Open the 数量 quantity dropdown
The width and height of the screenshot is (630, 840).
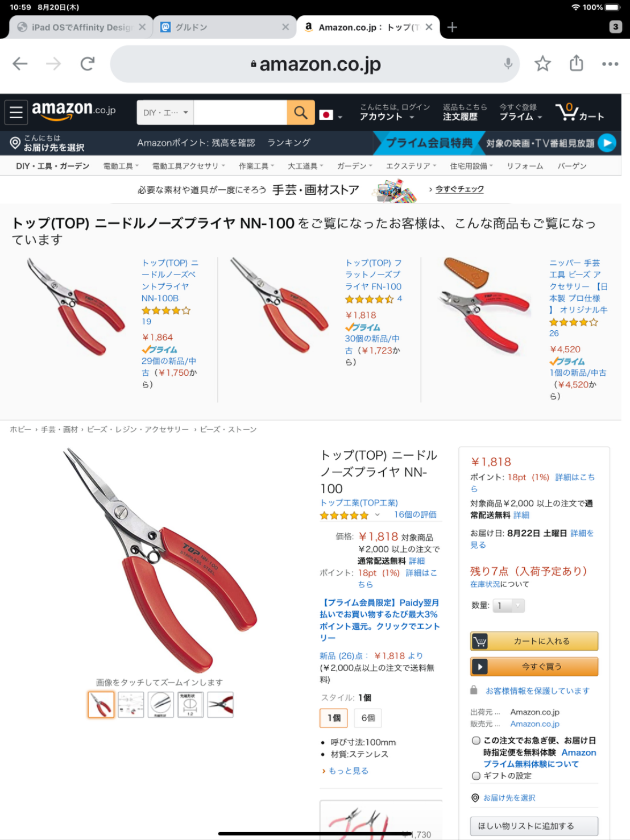pos(508,606)
